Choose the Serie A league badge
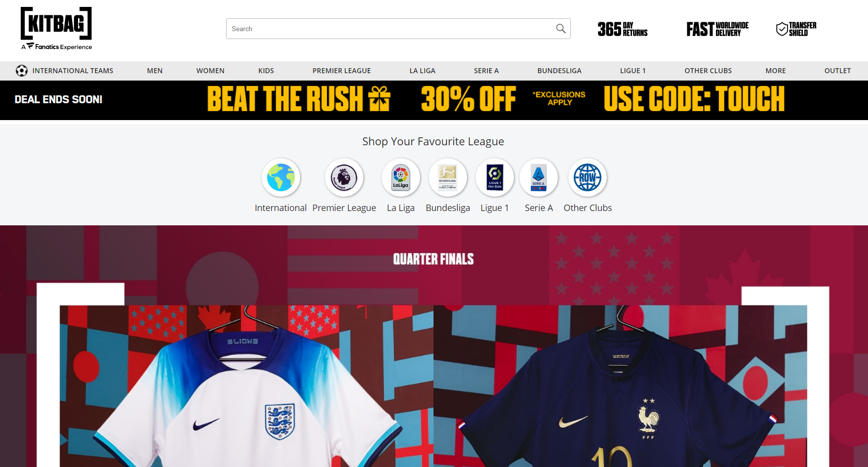The width and height of the screenshot is (868, 467). (x=539, y=177)
